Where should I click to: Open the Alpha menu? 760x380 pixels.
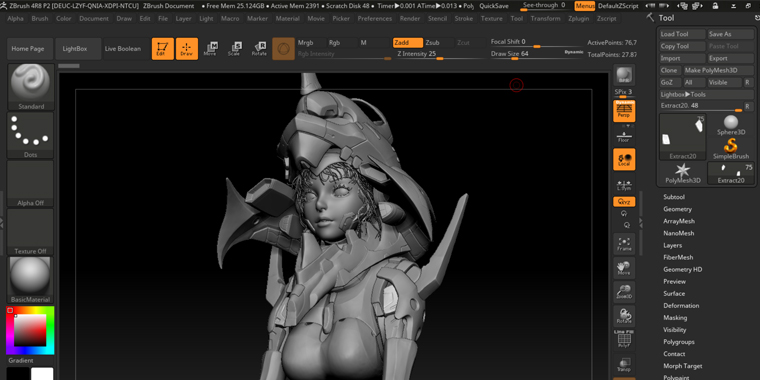click(x=16, y=18)
